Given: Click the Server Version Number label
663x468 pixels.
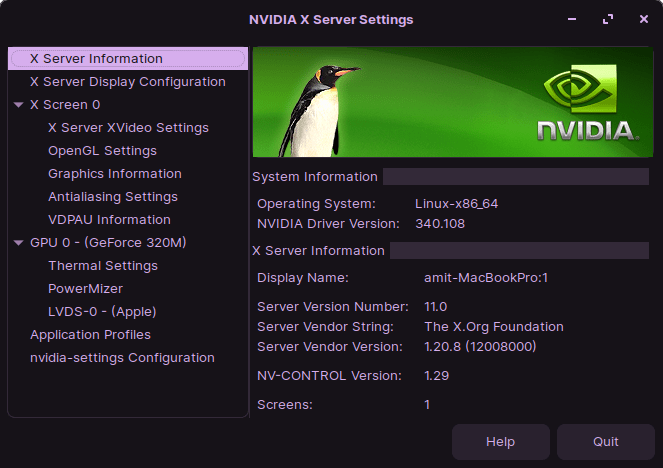Looking at the screenshot, I should point(333,307).
